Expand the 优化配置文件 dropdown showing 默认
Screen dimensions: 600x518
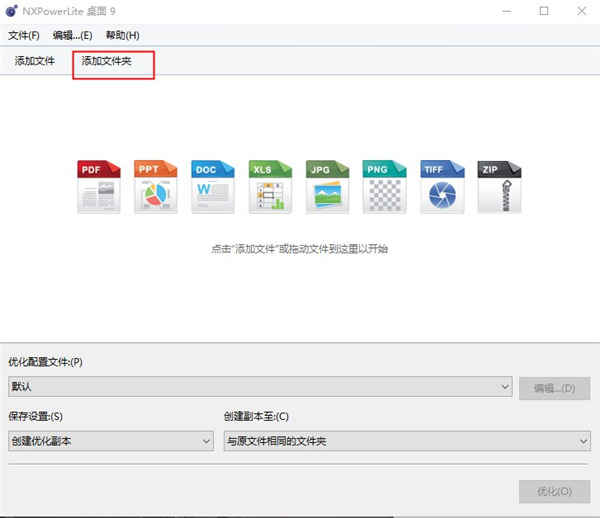click(x=260, y=387)
